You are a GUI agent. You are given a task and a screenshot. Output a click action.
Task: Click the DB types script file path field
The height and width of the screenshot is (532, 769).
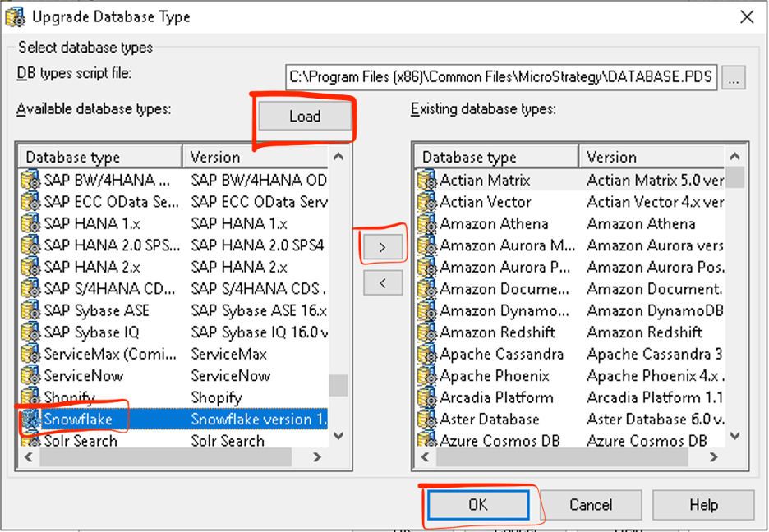pos(501,78)
